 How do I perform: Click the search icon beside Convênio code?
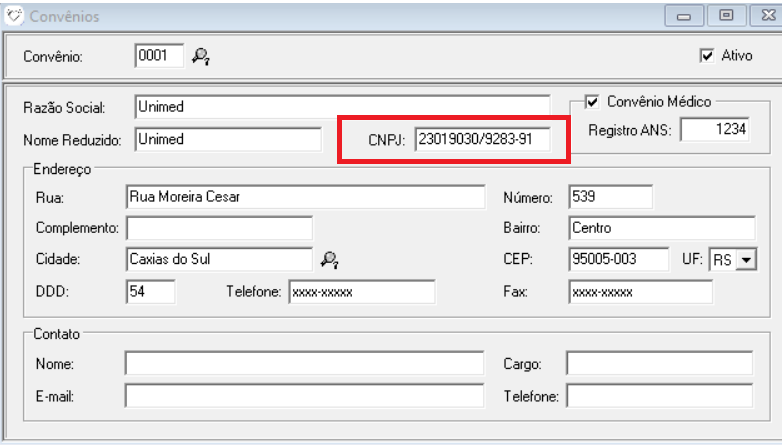[201, 57]
